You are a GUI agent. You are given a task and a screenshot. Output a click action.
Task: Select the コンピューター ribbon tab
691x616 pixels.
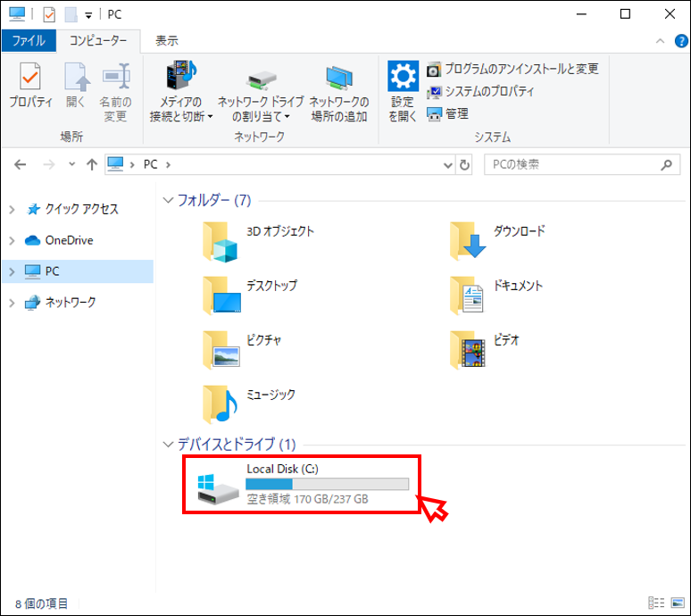click(98, 41)
